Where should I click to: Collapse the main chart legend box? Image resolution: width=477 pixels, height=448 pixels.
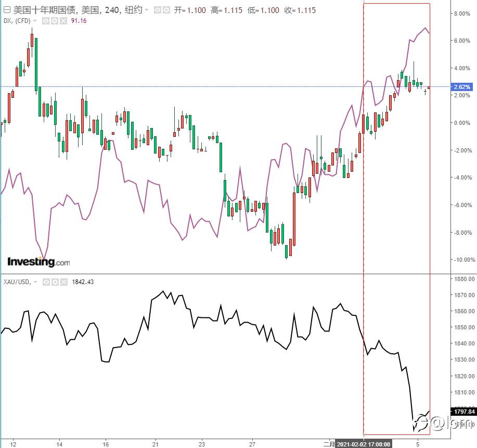[x=7, y=10]
